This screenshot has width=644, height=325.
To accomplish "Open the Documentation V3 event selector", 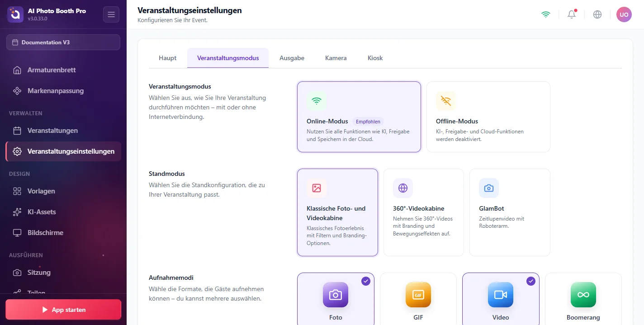I will 63,42.
